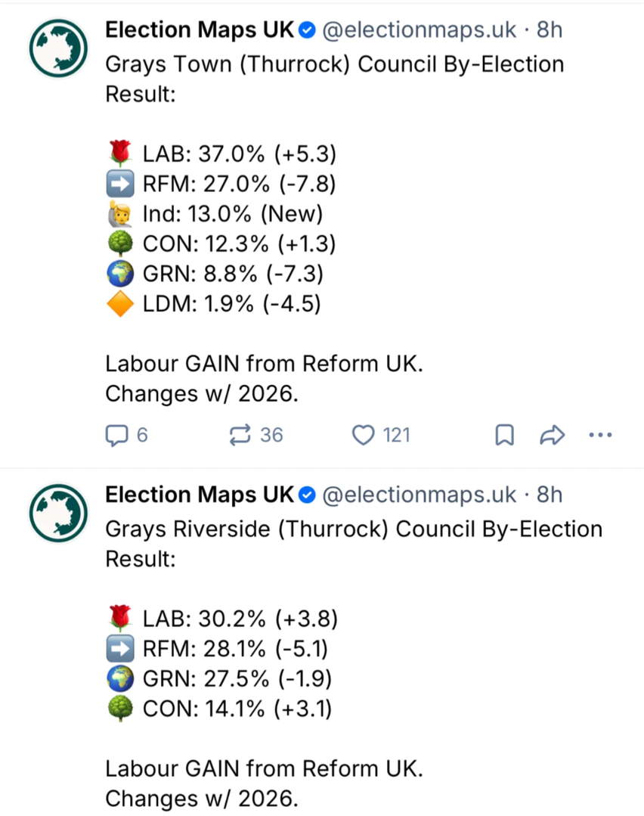644x816 pixels.
Task: Open Election Maps UK name on Riverside post
Action: pyautogui.click(x=200, y=495)
